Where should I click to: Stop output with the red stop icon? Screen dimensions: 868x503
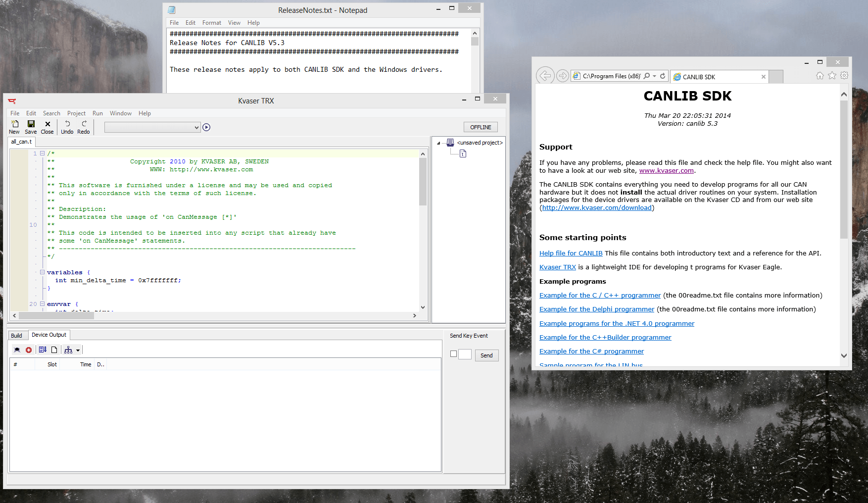tap(28, 350)
